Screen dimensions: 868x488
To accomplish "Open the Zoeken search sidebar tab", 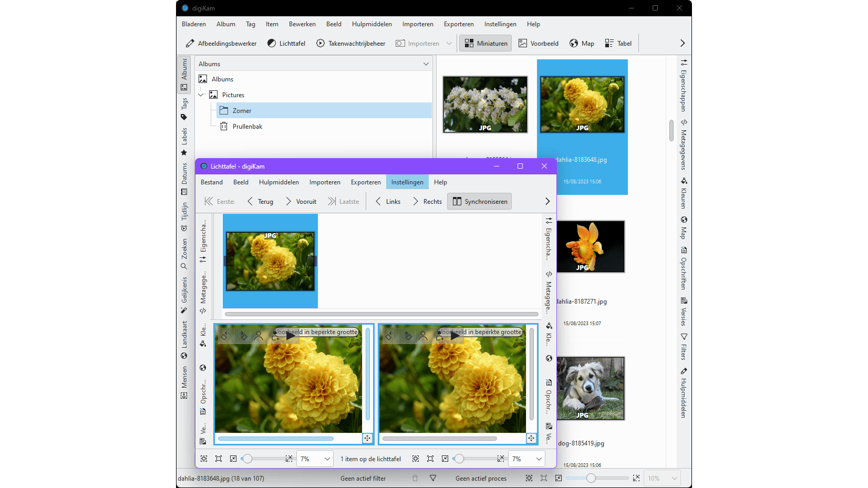I will [x=184, y=254].
